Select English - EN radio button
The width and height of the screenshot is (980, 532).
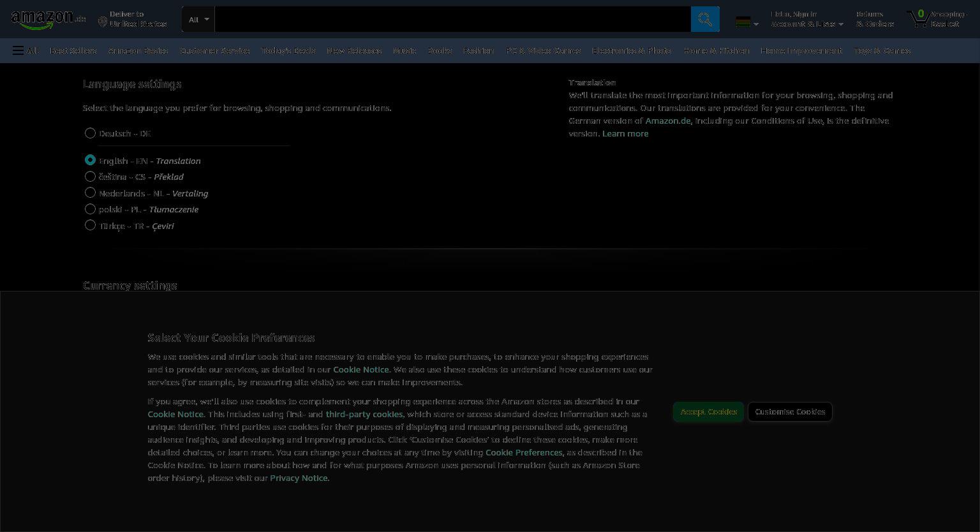(90, 160)
